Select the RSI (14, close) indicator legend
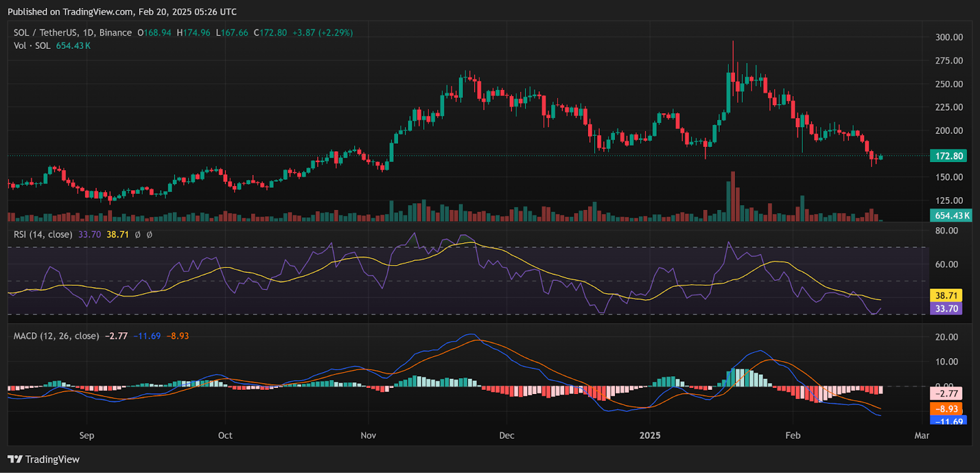This screenshot has width=980, height=473. [43, 234]
